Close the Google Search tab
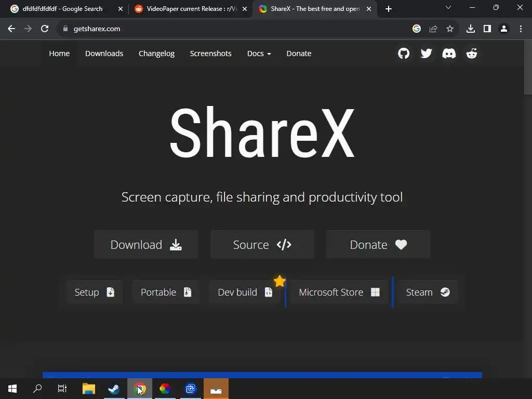 click(x=121, y=9)
